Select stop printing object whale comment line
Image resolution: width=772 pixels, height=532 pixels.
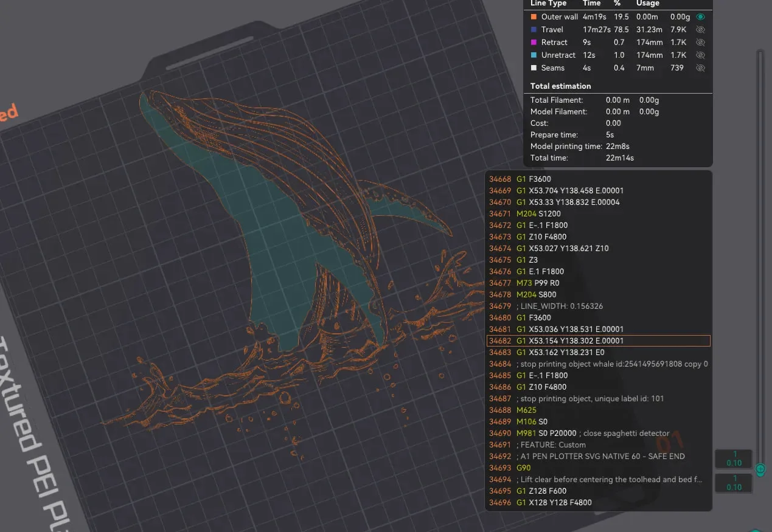click(x=598, y=364)
